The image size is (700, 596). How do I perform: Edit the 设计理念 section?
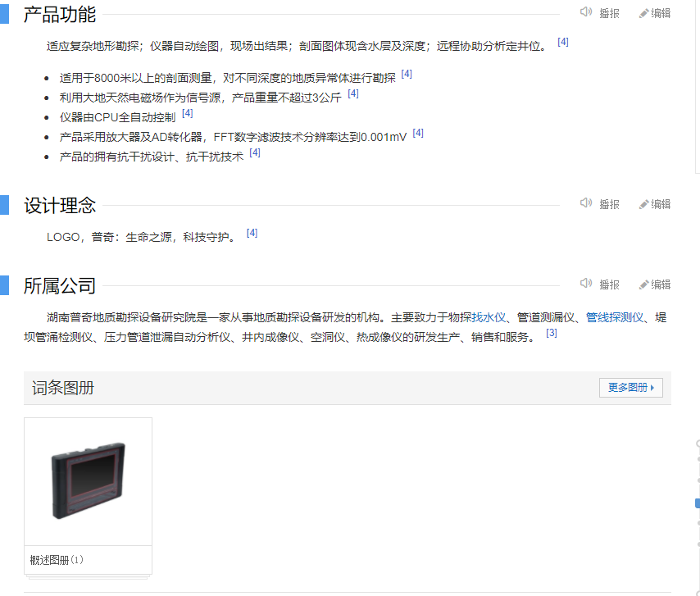[x=655, y=204]
